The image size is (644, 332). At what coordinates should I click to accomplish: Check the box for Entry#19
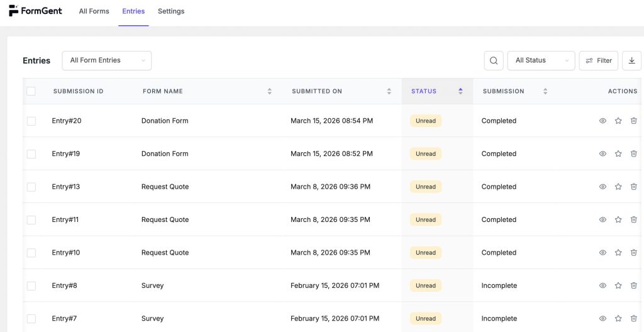coord(31,154)
